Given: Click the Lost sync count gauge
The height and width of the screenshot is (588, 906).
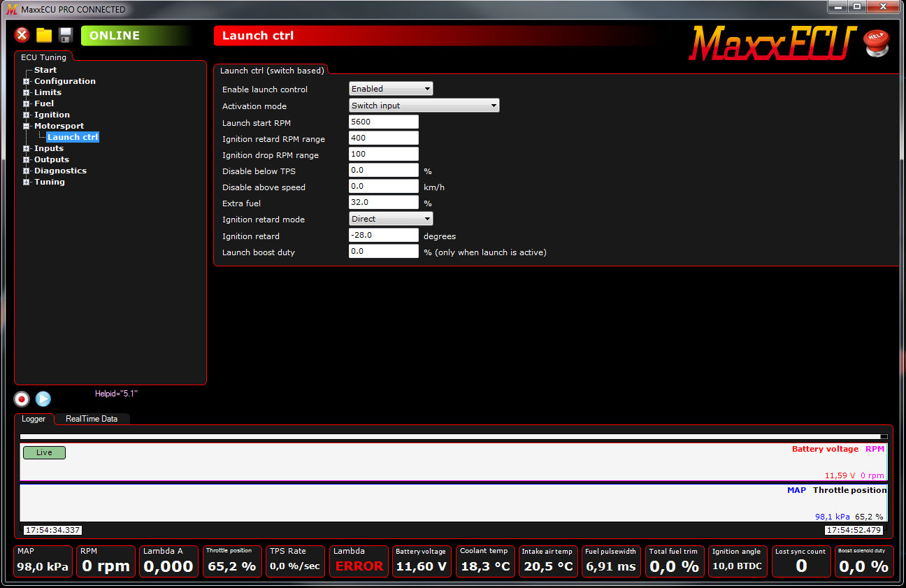Looking at the screenshot, I should (x=801, y=561).
